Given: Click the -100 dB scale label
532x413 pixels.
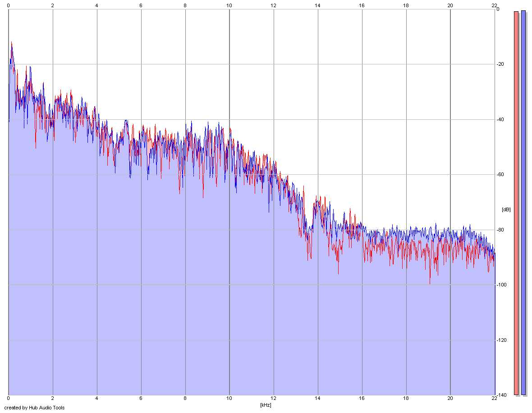Looking at the screenshot, I should pos(501,285).
